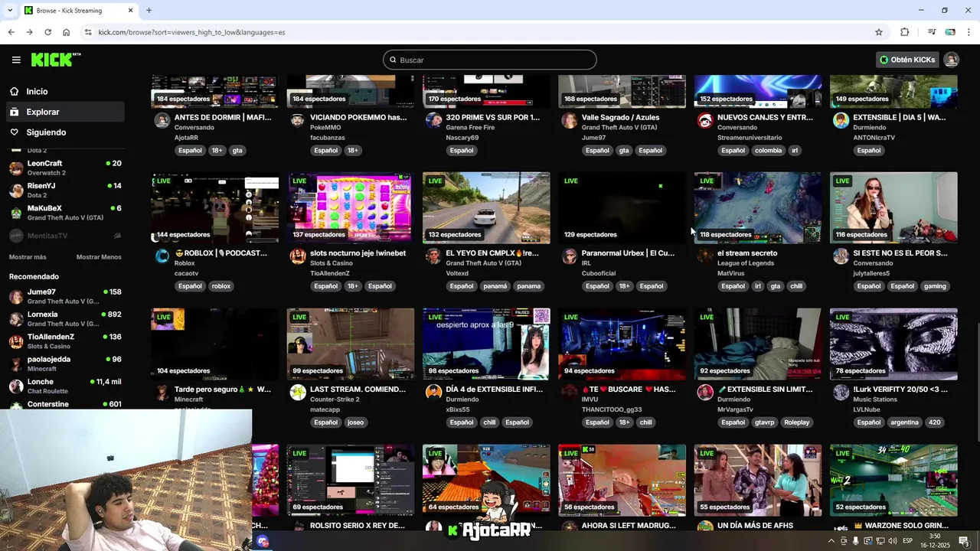
Task: Click cacaotv streamer avatar
Action: click(x=162, y=256)
